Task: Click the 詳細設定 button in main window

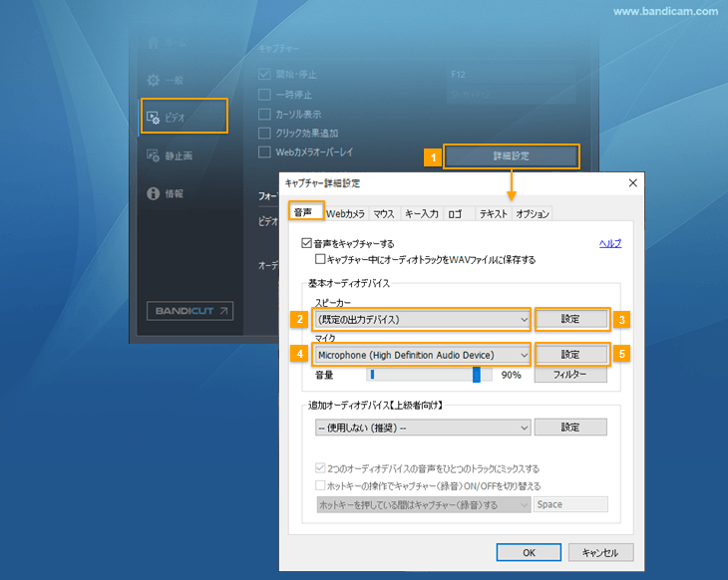Action: point(512,155)
